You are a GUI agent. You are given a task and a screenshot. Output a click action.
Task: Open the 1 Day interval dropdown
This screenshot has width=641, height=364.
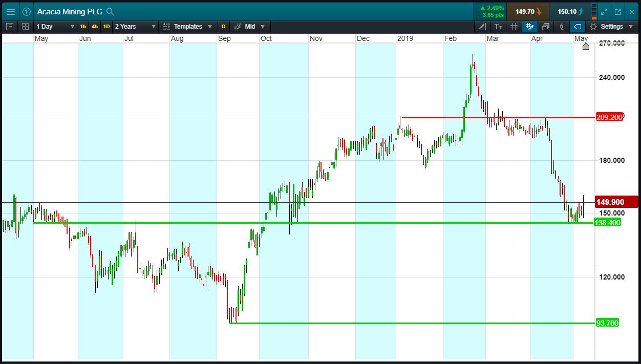[55, 27]
